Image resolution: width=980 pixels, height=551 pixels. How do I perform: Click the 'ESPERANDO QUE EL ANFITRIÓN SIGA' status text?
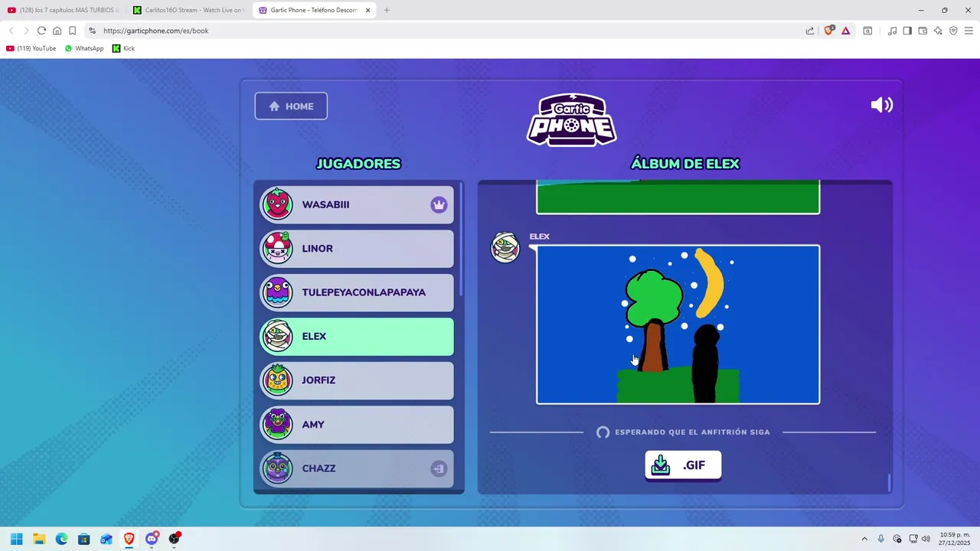coord(692,432)
